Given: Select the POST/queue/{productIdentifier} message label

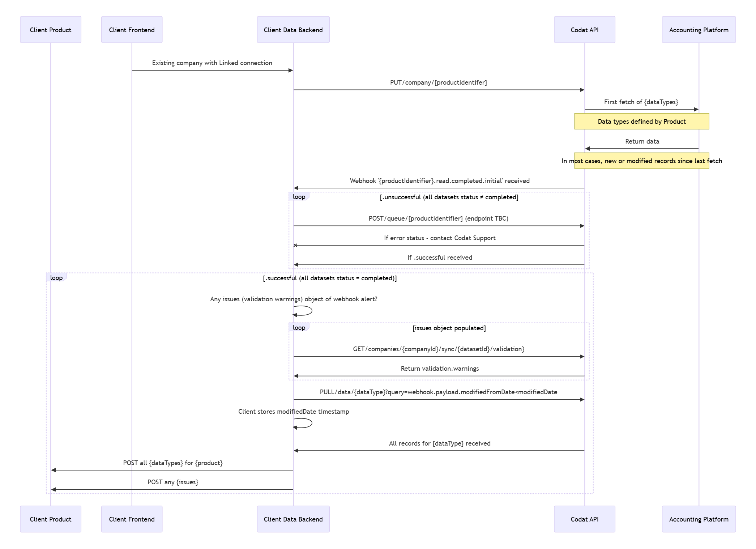Looking at the screenshot, I should point(438,218).
